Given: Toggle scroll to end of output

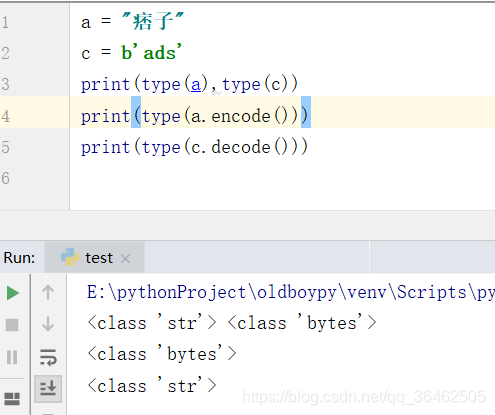Looking at the screenshot, I should coord(48,388).
